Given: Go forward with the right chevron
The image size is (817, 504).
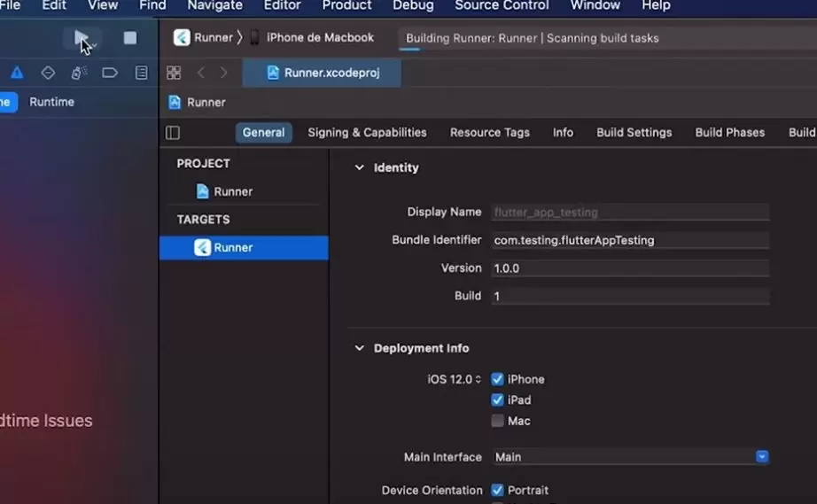Looking at the screenshot, I should pos(223,73).
